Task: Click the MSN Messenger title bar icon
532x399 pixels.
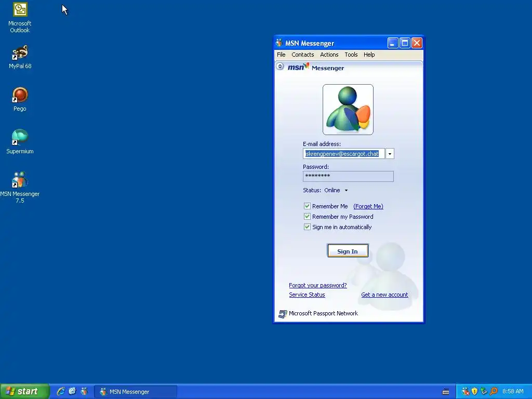Action: coord(279,43)
